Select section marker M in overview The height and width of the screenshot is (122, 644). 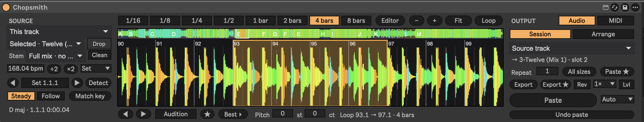419,34
